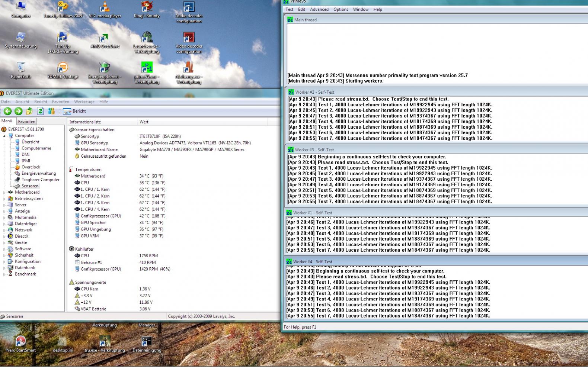Open the Datei menu in EVEREST

pos(6,102)
